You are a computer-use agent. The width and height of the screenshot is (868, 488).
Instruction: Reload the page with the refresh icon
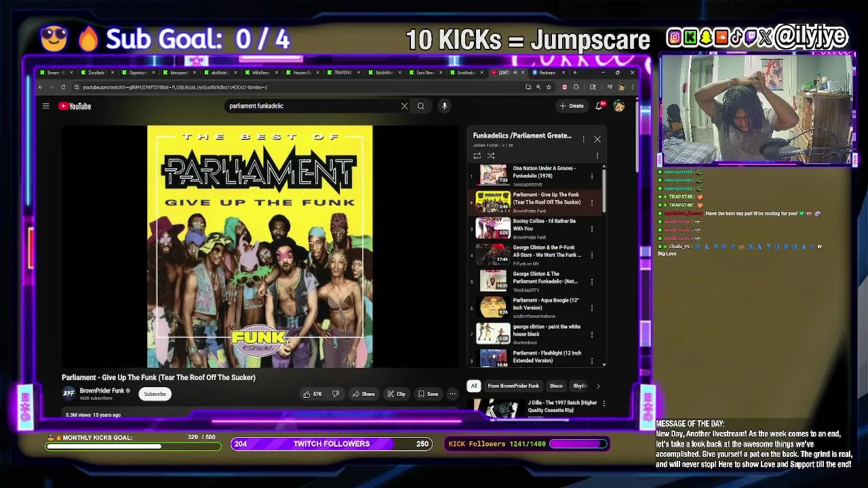pos(63,87)
